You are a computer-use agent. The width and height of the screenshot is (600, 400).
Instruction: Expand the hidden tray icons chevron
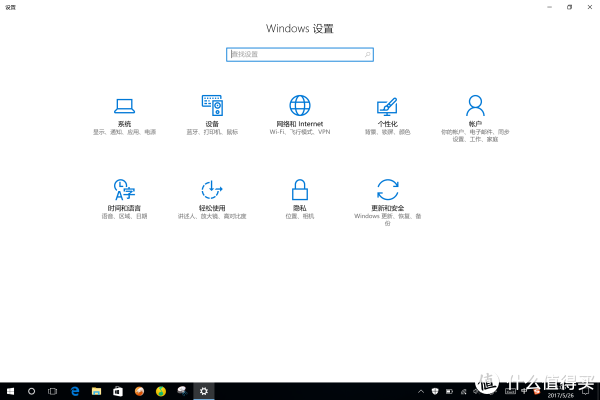pyautogui.click(x=421, y=391)
